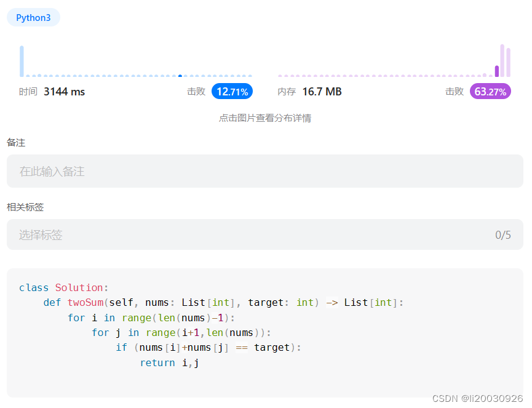Image resolution: width=532 pixels, height=408 pixels.
Task: Click the blue 12.71% runtime badge
Action: (232, 91)
